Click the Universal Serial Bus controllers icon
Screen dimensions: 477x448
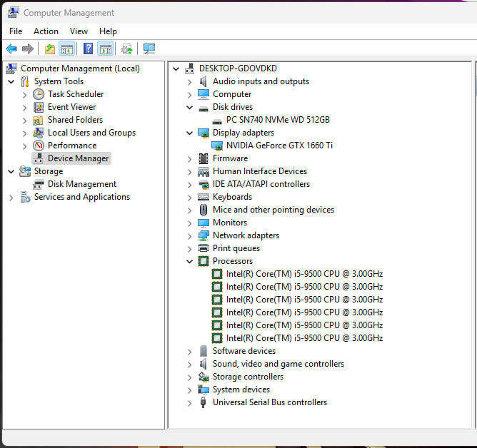point(204,402)
